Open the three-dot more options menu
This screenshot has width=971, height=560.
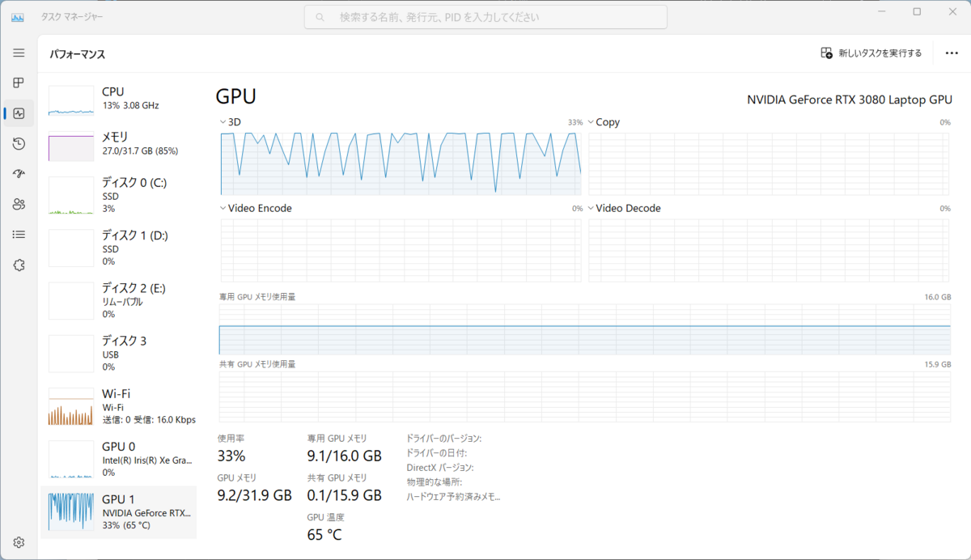(x=952, y=53)
